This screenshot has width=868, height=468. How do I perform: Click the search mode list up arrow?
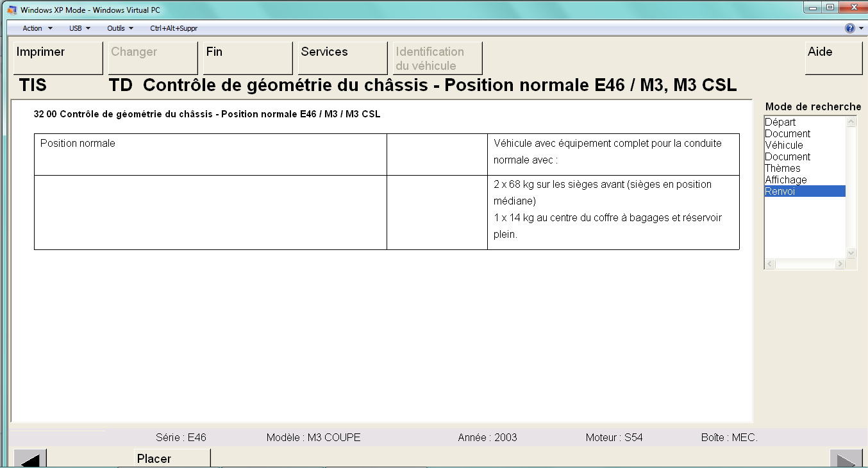tap(851, 122)
